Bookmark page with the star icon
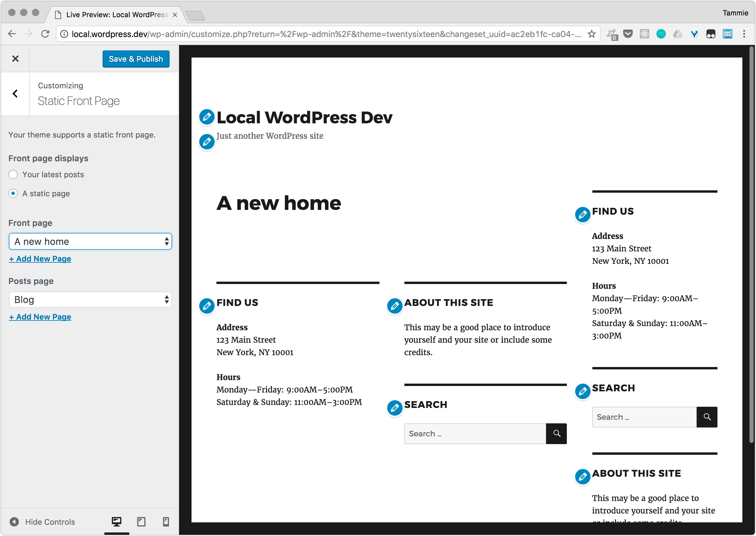 592,34
